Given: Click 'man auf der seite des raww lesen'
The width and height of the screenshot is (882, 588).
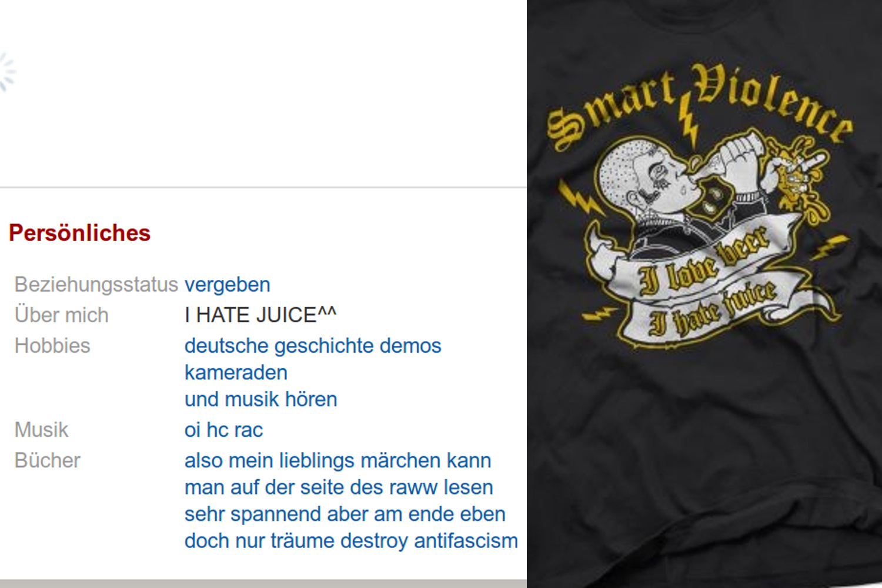Looking at the screenshot, I should click(x=339, y=487).
